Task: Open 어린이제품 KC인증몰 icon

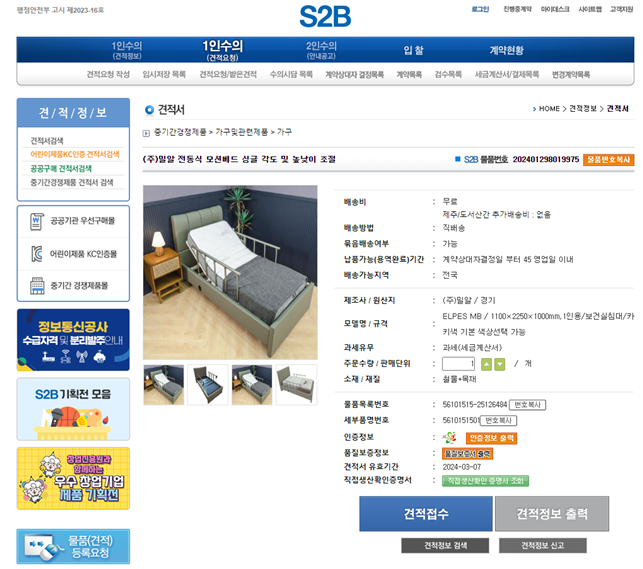Action: click(x=37, y=254)
